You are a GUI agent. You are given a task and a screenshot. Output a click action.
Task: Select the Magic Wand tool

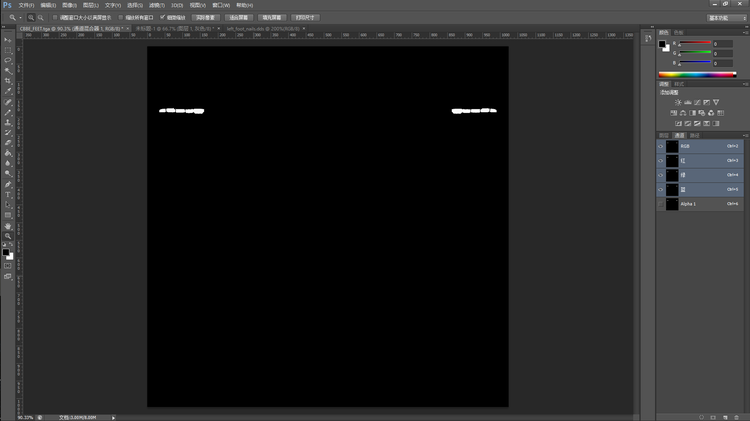(8, 71)
